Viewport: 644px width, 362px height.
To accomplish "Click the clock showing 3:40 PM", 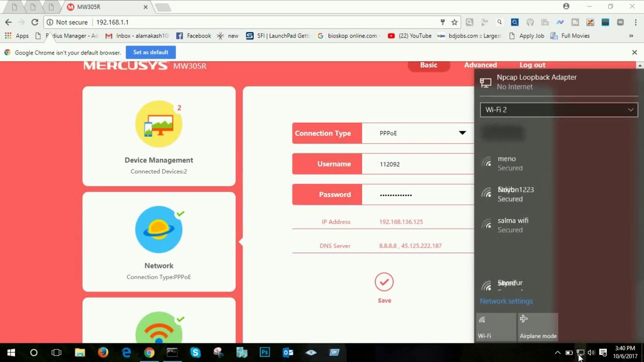I will (625, 348).
